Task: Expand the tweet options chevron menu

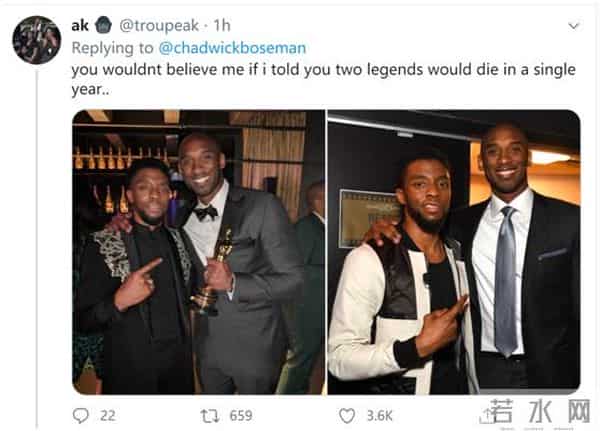Action: [x=573, y=25]
